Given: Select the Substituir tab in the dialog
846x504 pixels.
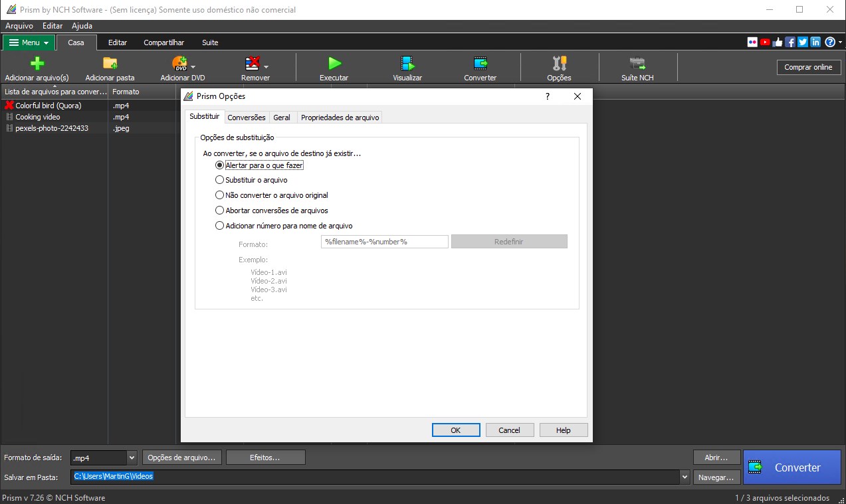Looking at the screenshot, I should click(204, 116).
